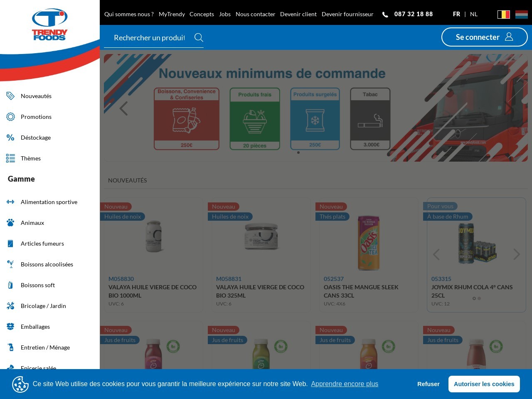Click the Promotions badge icon
This screenshot has width=532, height=399.
tap(10, 117)
